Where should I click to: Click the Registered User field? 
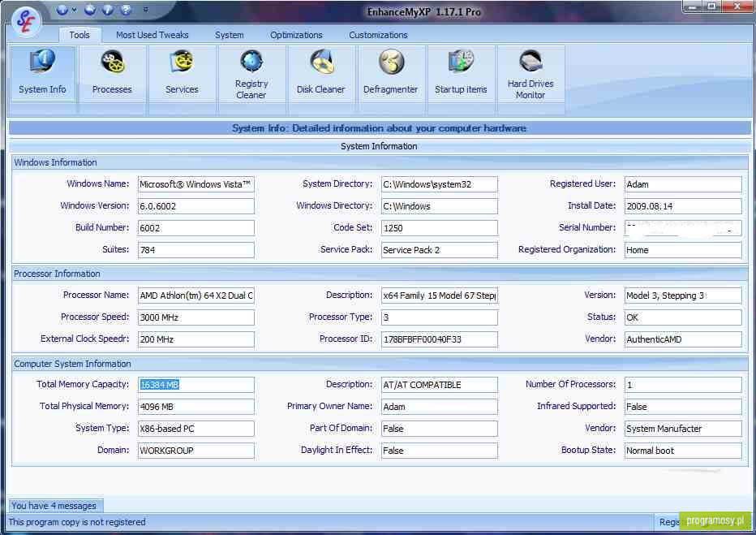tap(683, 184)
